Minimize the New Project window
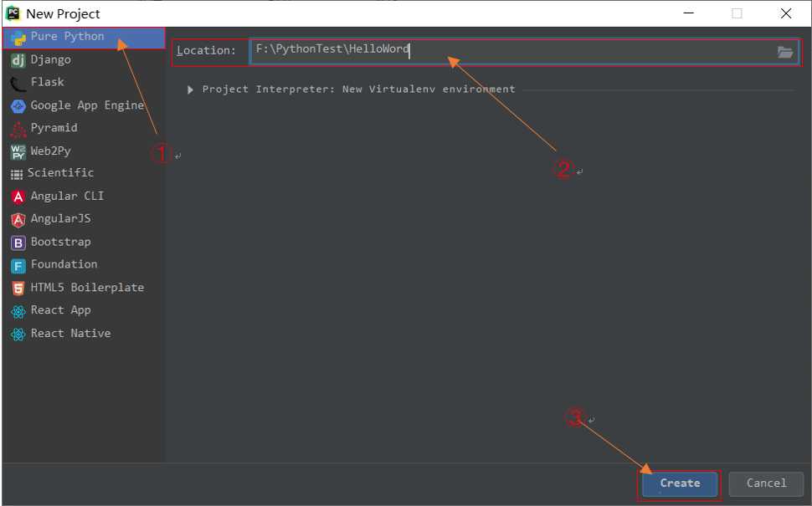This screenshot has height=506, width=812. (x=688, y=13)
